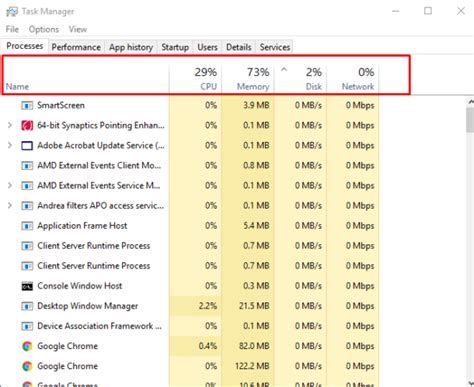
Task: Click the 0.4% CPU value
Action: [x=208, y=346]
